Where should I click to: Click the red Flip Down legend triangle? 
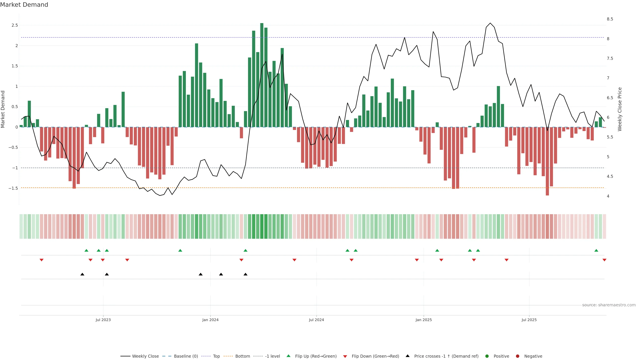coord(345,356)
